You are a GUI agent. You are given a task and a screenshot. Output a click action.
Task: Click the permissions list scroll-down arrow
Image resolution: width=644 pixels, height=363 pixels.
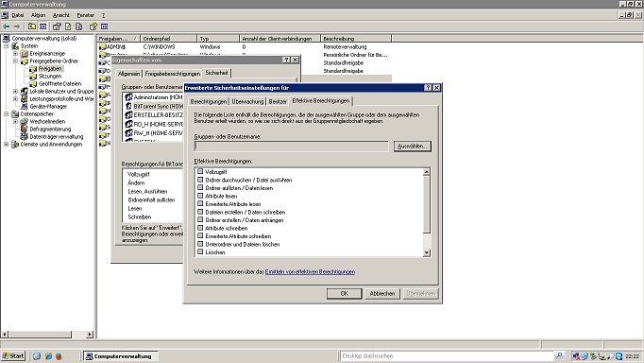(426, 252)
